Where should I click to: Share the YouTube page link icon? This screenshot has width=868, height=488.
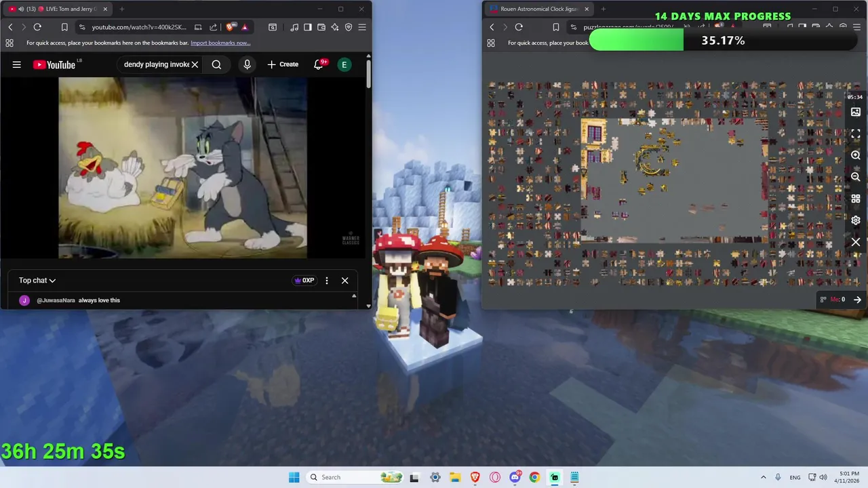tap(213, 27)
